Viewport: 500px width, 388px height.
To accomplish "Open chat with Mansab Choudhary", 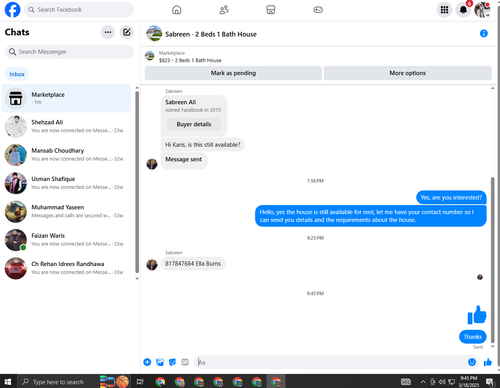I will click(x=66, y=155).
